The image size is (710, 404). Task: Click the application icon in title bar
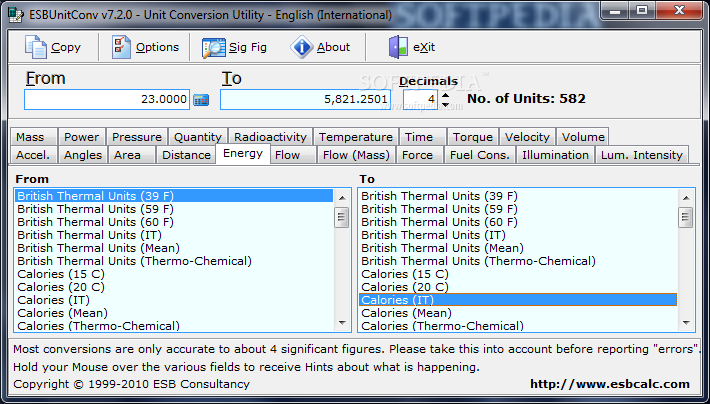pos(16,15)
